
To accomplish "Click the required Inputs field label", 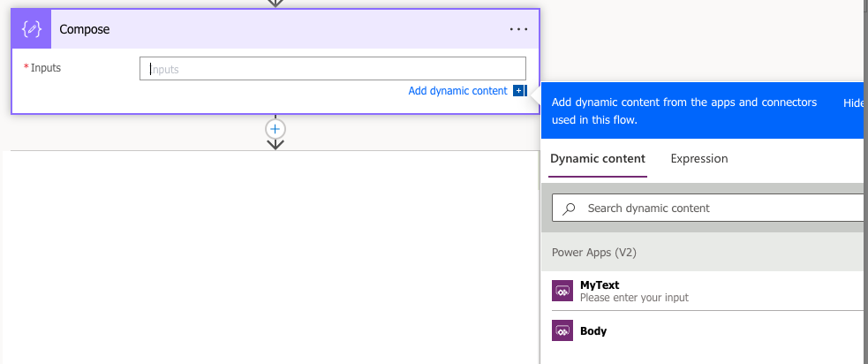I will pyautogui.click(x=46, y=68).
